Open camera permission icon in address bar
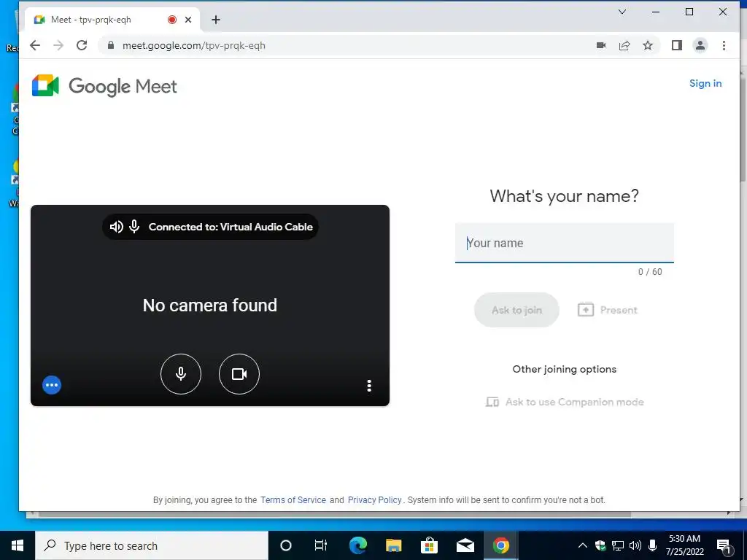Viewport: 747px width, 560px height. point(601,45)
